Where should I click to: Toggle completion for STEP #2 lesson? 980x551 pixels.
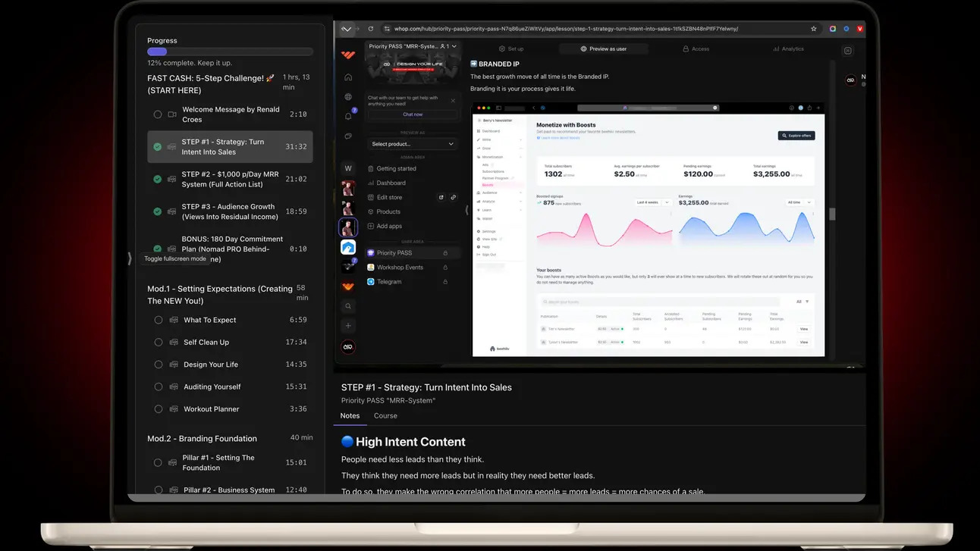(158, 180)
